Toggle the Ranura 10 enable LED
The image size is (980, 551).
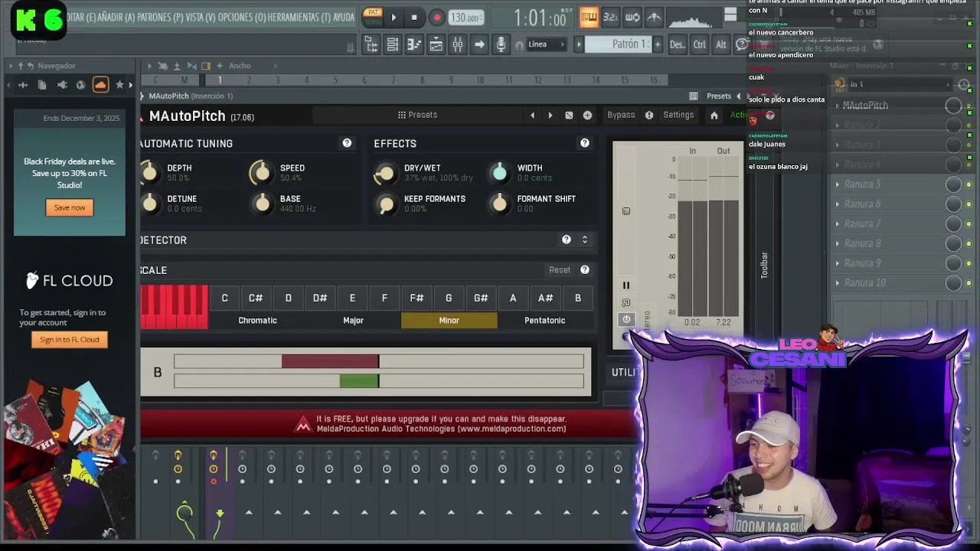969,283
